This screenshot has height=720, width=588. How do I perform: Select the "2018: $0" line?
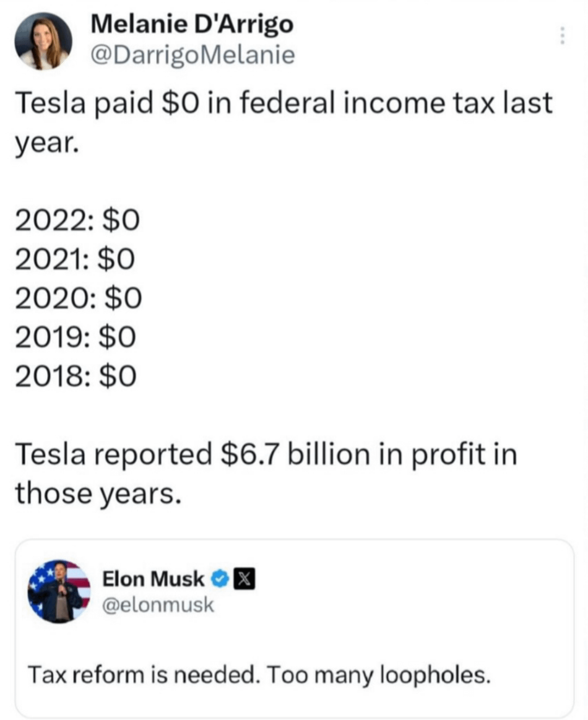[76, 376]
